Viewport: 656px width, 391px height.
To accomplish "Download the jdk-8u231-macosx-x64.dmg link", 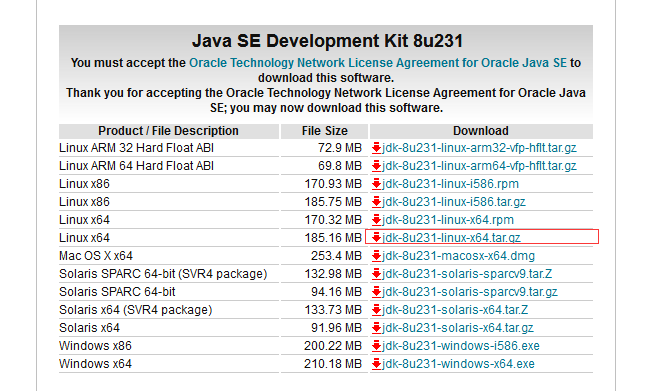I will pos(458,256).
